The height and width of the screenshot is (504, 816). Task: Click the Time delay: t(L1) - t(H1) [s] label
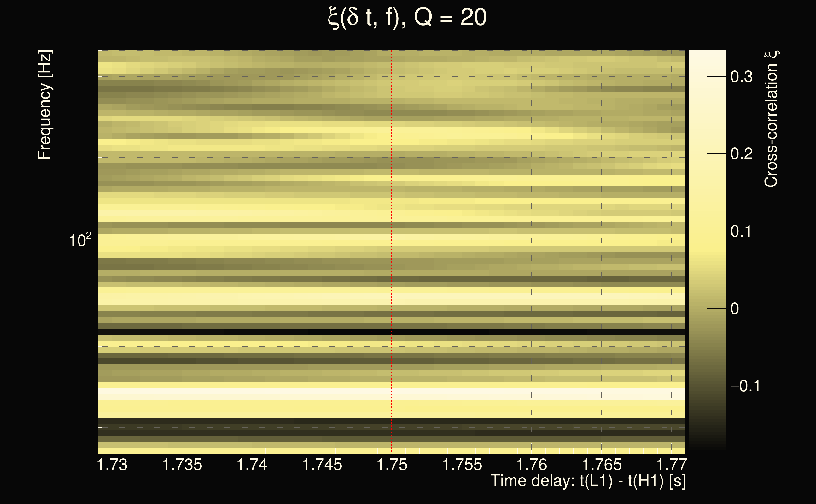coord(588,481)
